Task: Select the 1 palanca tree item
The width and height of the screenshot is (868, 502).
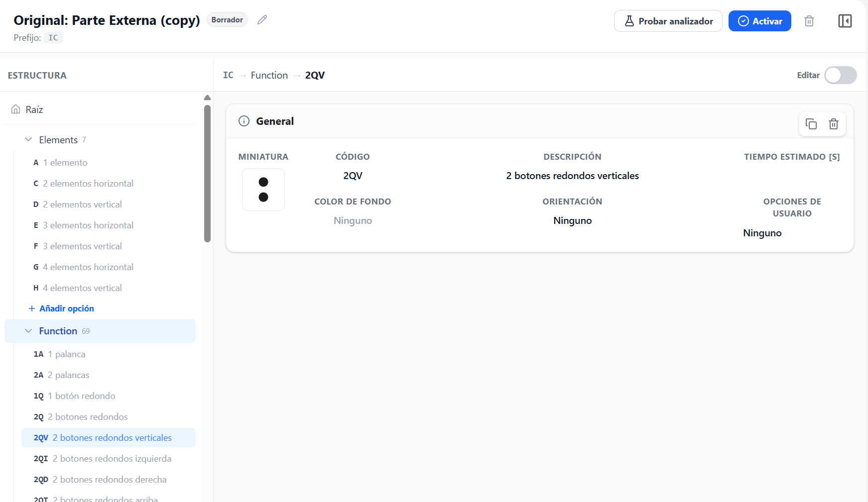Action: coord(109,354)
